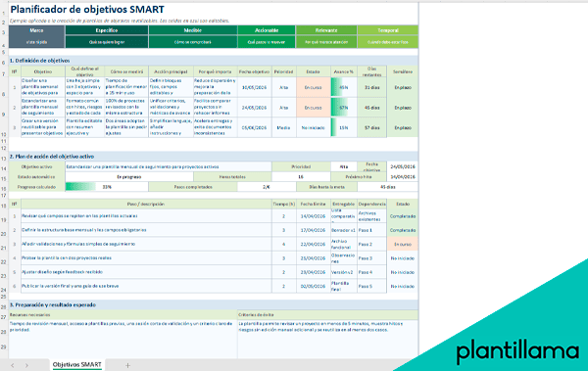Open the Objetivos SMART sheet tab
Viewport: 588px width, 371px height.
click(76, 364)
